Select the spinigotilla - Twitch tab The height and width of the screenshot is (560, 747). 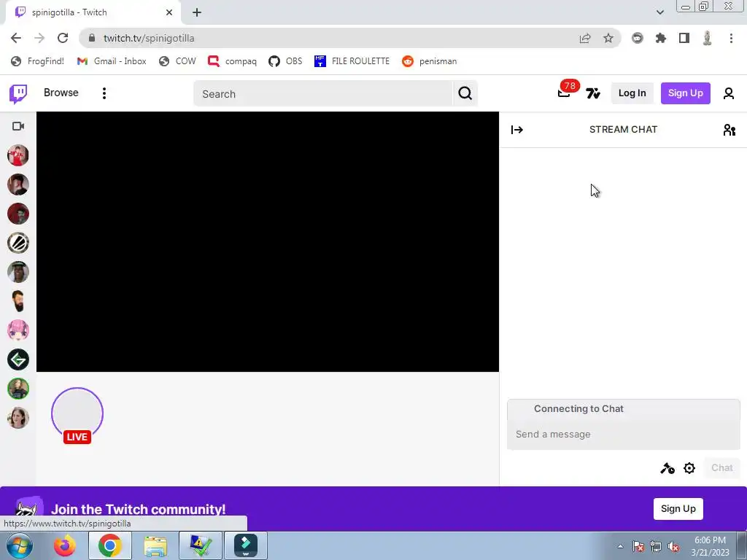[x=93, y=12]
